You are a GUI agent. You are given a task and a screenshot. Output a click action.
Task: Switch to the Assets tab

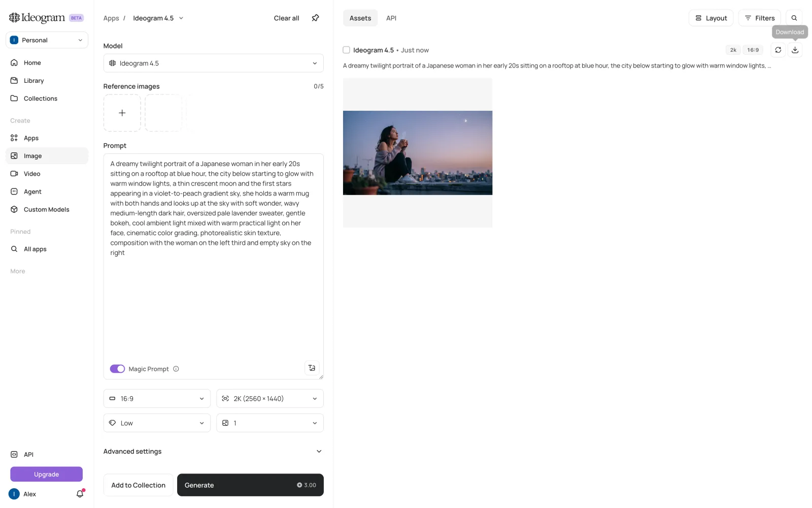pyautogui.click(x=360, y=18)
